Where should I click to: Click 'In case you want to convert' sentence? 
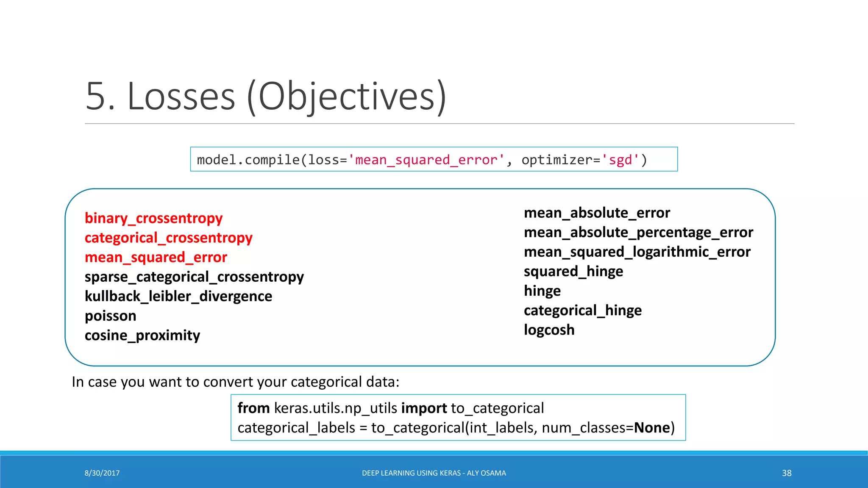(236, 382)
